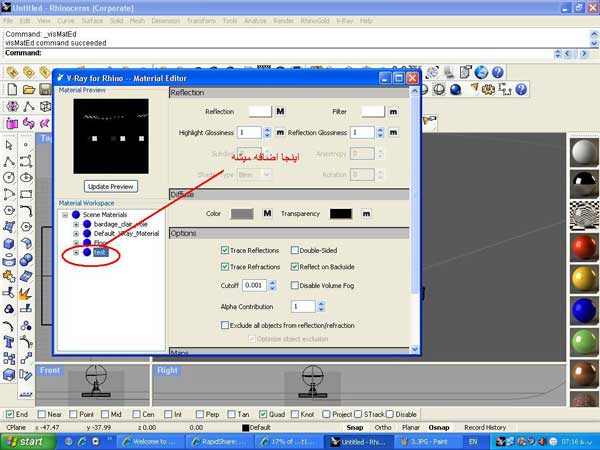The image size is (600, 450).
Task: Click the object properties document icon
Action: click(465, 72)
